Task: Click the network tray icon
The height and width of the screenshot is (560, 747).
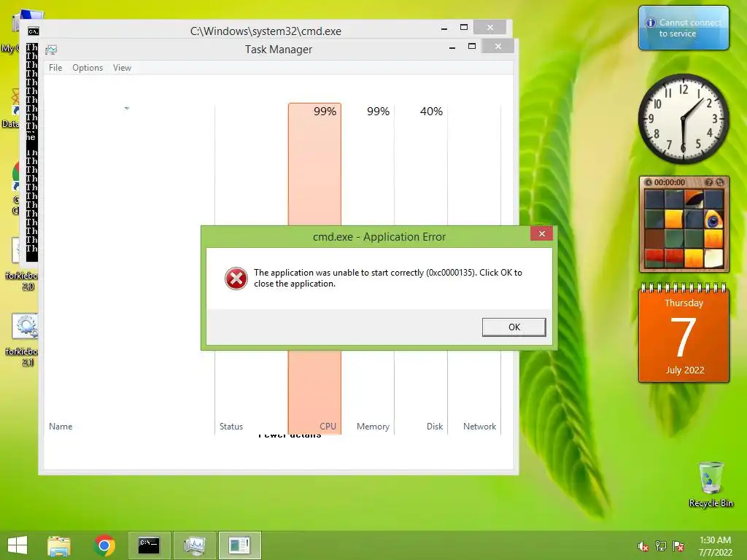Action: pyautogui.click(x=661, y=546)
